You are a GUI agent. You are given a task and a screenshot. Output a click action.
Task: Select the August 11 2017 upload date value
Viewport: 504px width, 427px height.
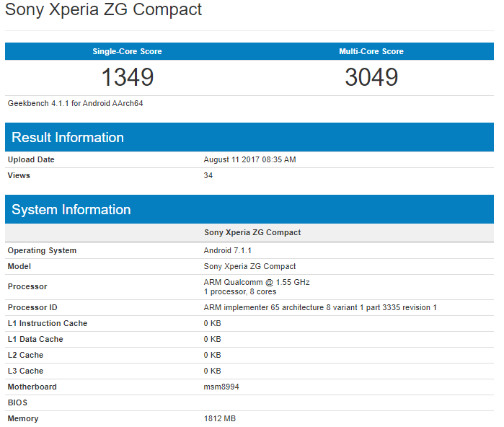(x=249, y=159)
